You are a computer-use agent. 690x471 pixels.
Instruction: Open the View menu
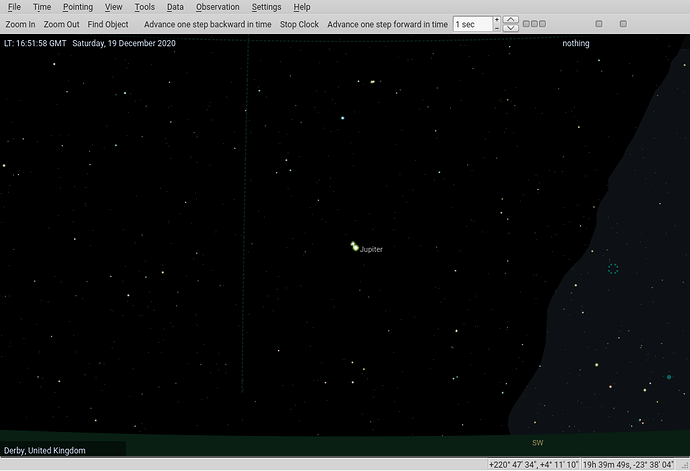click(113, 7)
